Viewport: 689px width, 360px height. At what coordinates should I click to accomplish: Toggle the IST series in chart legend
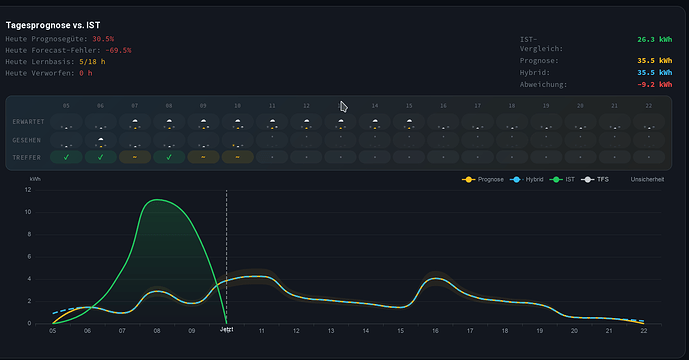562,179
